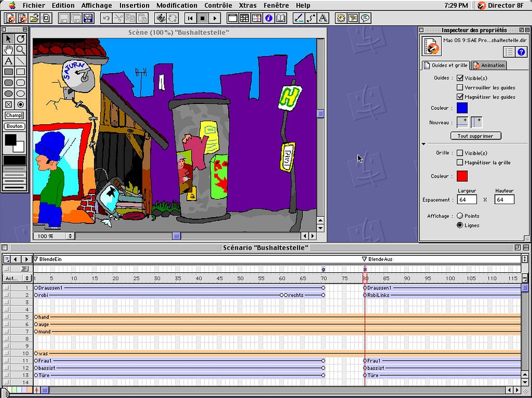Choose the Filled Ellipse tool
This screenshot has width=532, height=398.
[x=9, y=94]
